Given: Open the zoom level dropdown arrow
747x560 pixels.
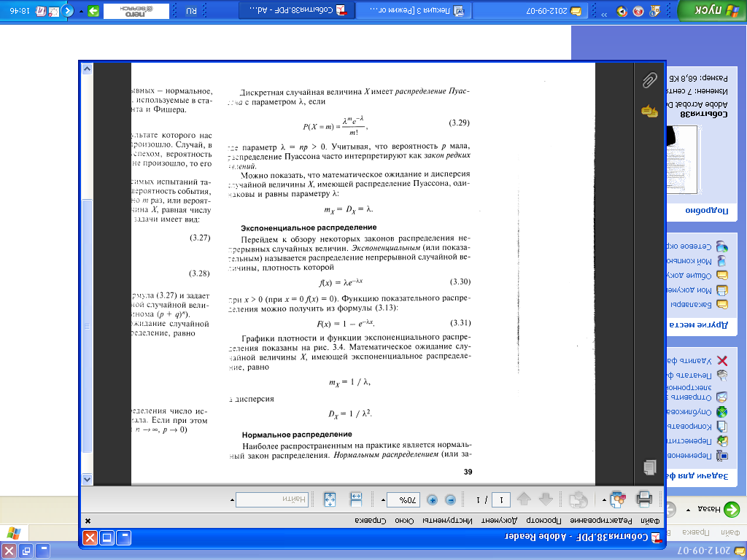Looking at the screenshot, I should point(383,500).
